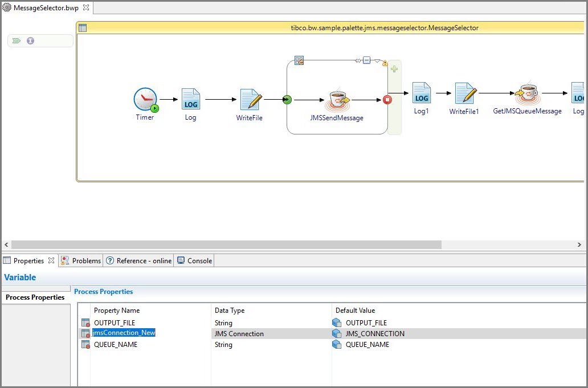Click the JMS_CONNECTION default value text
The image size is (588, 388).
[375, 334]
